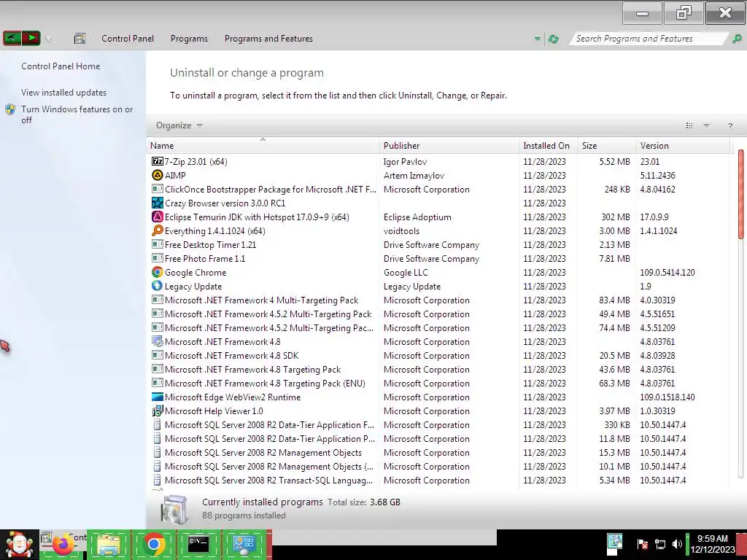Expand the address bar history dropdown
The image size is (747, 560).
[x=538, y=39]
